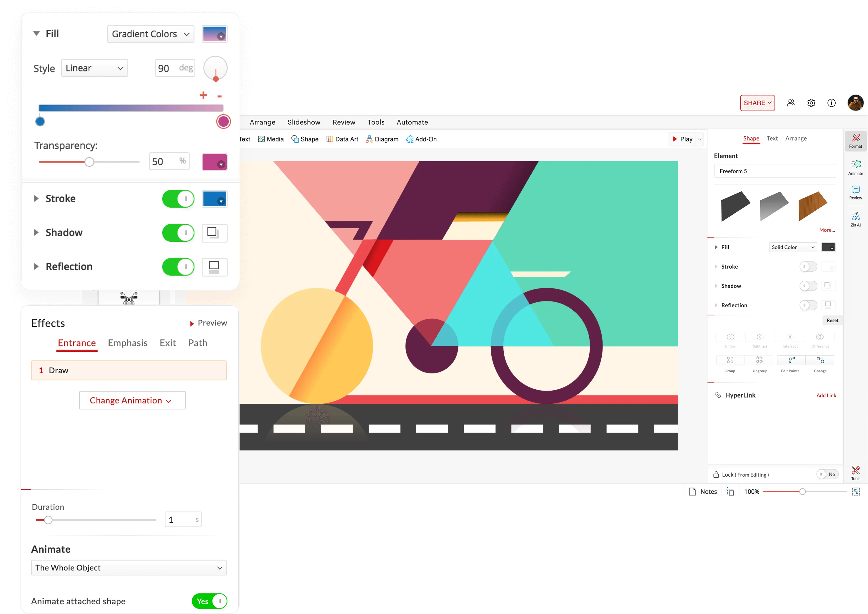Toggle Shadow switch in large panel

coord(178,233)
